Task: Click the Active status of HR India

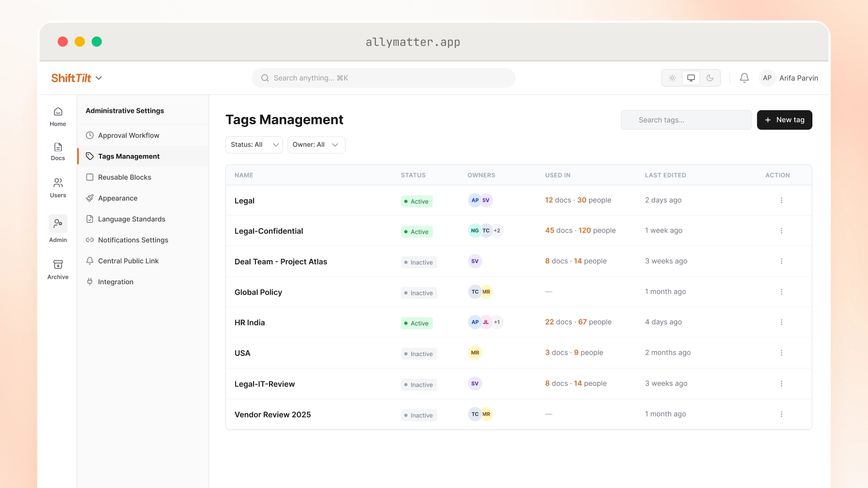Action: (x=416, y=323)
